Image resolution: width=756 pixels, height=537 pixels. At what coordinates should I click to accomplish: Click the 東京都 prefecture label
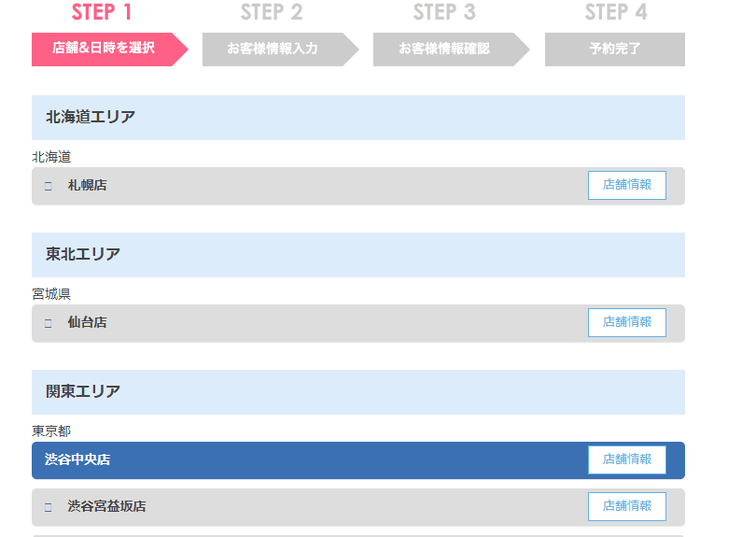[51, 431]
